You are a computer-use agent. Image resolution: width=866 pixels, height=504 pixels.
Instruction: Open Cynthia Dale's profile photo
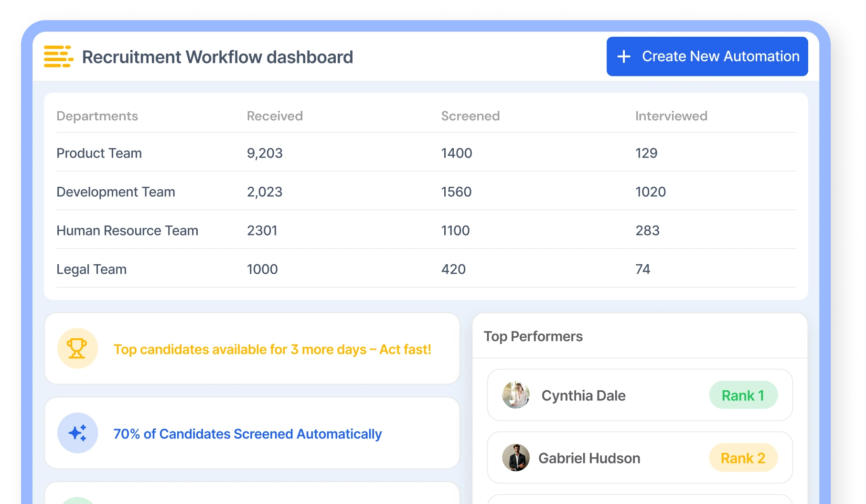point(516,395)
